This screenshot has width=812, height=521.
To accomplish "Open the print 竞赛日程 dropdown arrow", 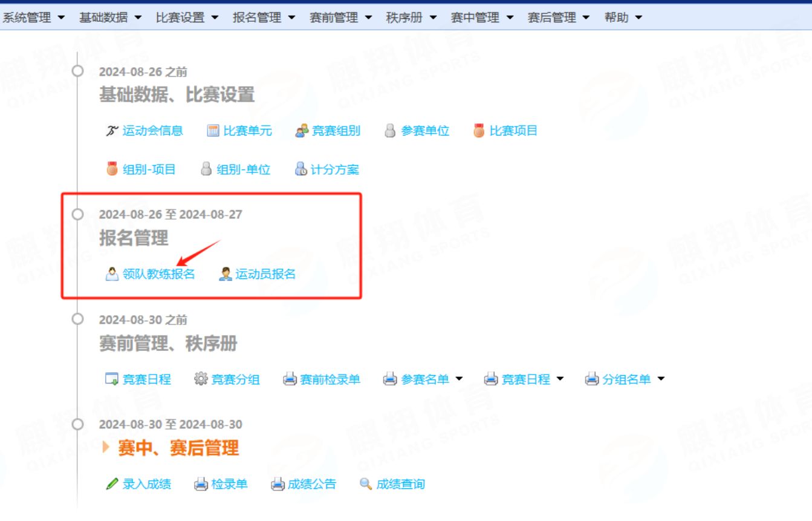I will (560, 379).
